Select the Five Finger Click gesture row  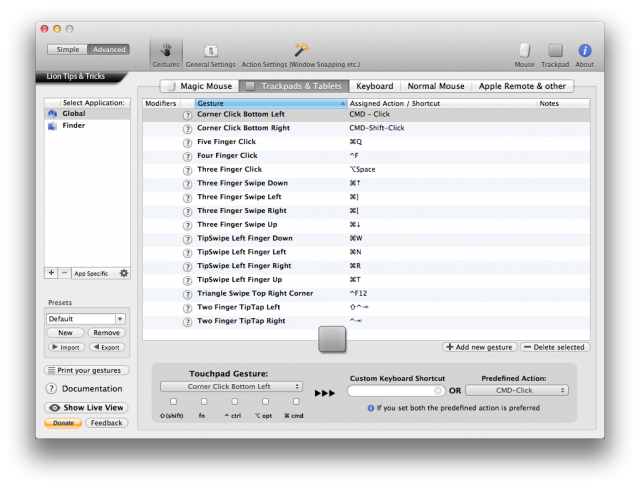366,142
